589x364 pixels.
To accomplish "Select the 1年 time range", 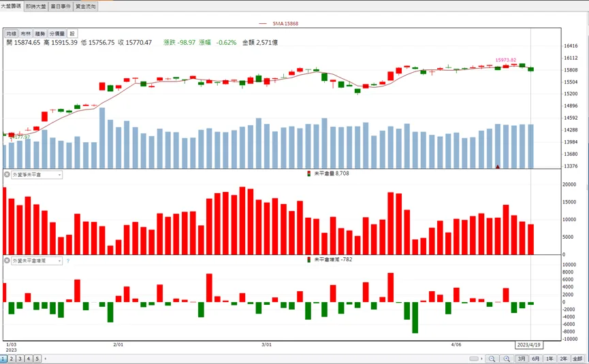I will coord(550,359).
